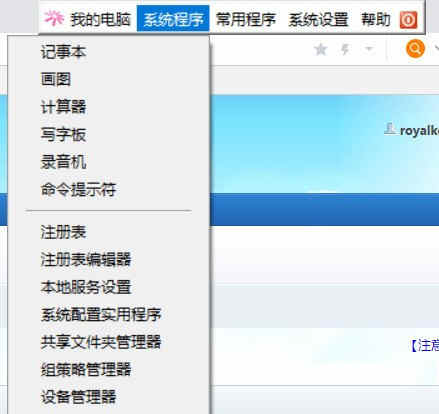439x414 pixels.
Task: Click the lightning bolt icon
Action: click(345, 50)
